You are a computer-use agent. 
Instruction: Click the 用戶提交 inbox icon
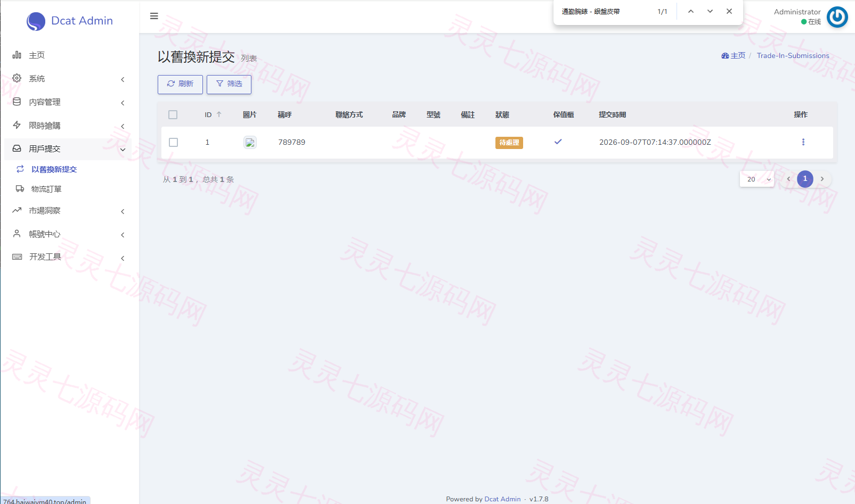point(17,148)
